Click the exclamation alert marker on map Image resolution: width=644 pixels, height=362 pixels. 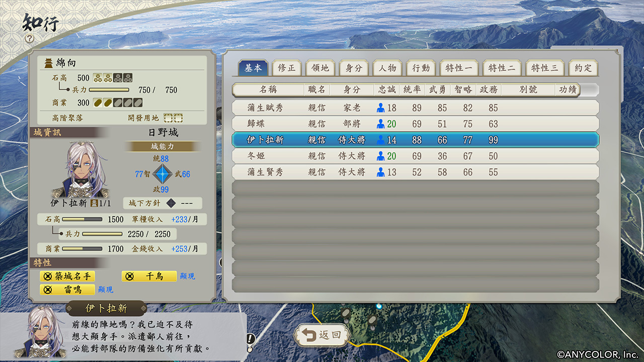250,339
